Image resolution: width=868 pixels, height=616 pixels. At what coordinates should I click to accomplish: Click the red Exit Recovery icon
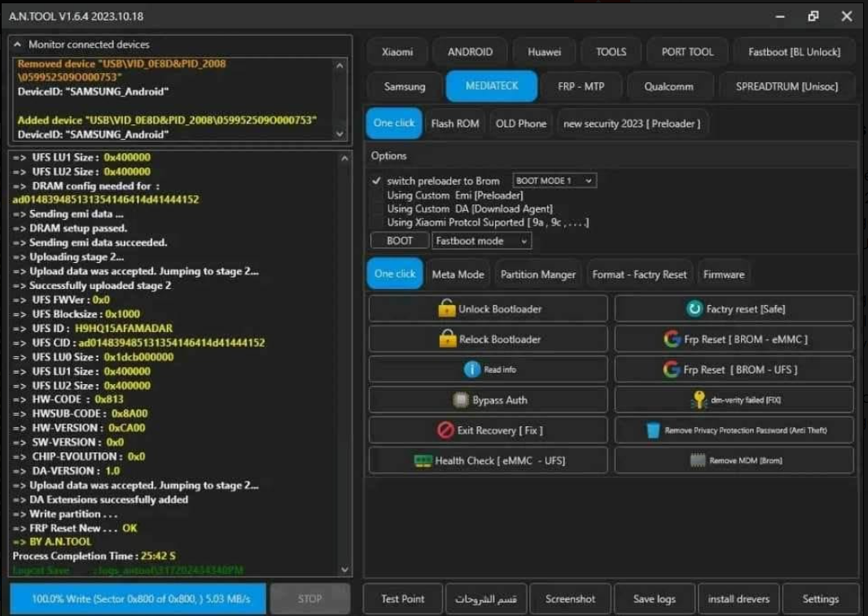tap(445, 430)
